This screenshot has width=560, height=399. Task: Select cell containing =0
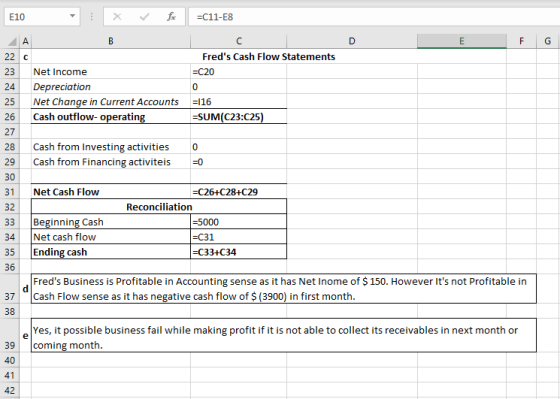[239, 162]
